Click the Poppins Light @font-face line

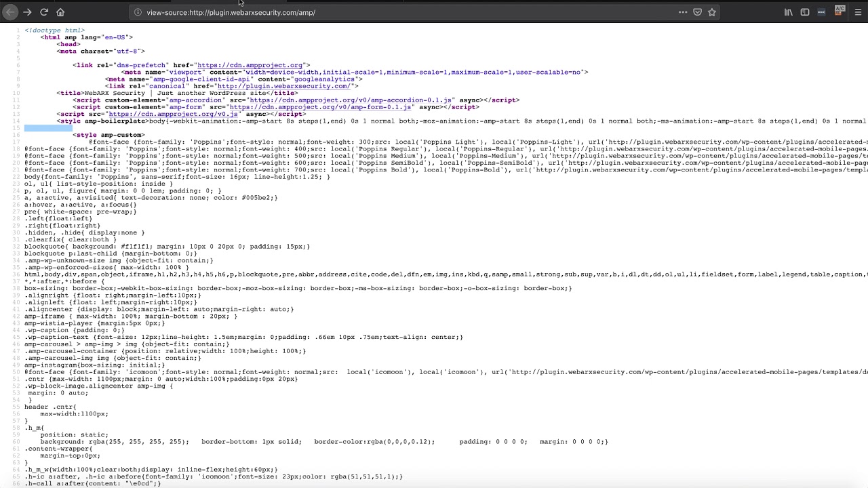pyautogui.click(x=478, y=142)
